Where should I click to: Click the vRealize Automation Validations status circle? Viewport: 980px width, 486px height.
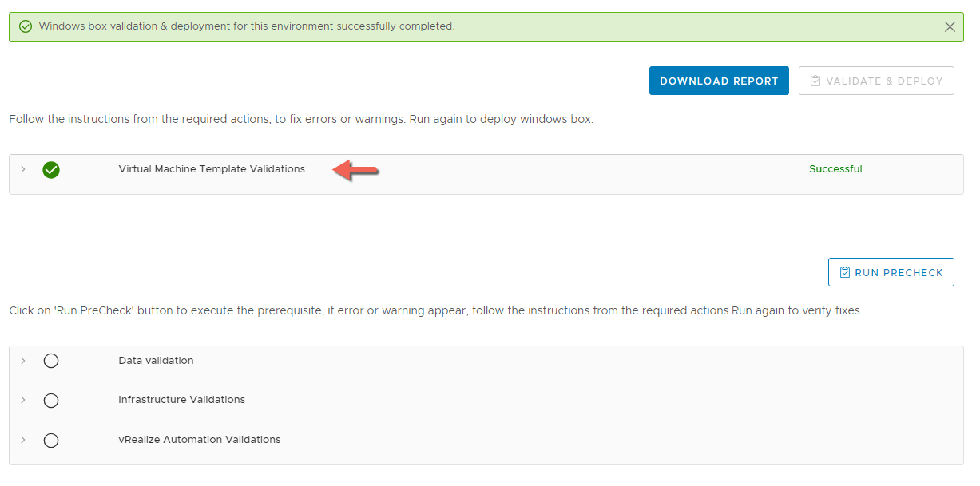coord(51,441)
